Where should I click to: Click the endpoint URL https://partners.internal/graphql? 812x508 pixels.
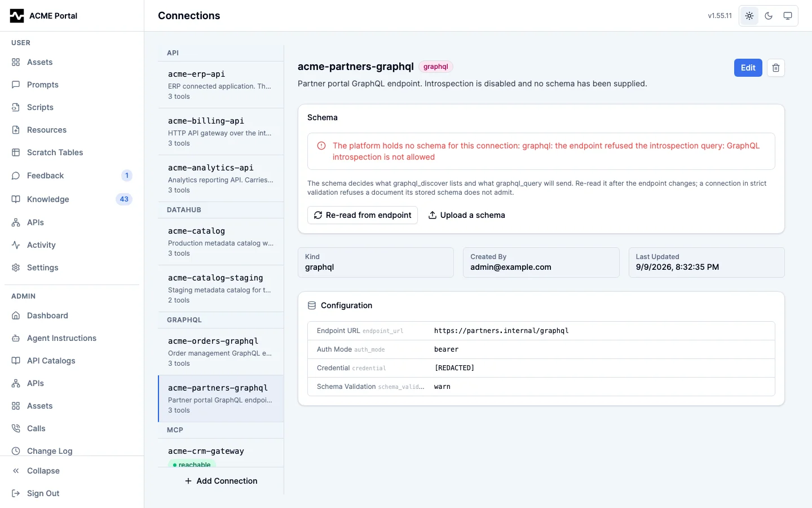point(501,331)
